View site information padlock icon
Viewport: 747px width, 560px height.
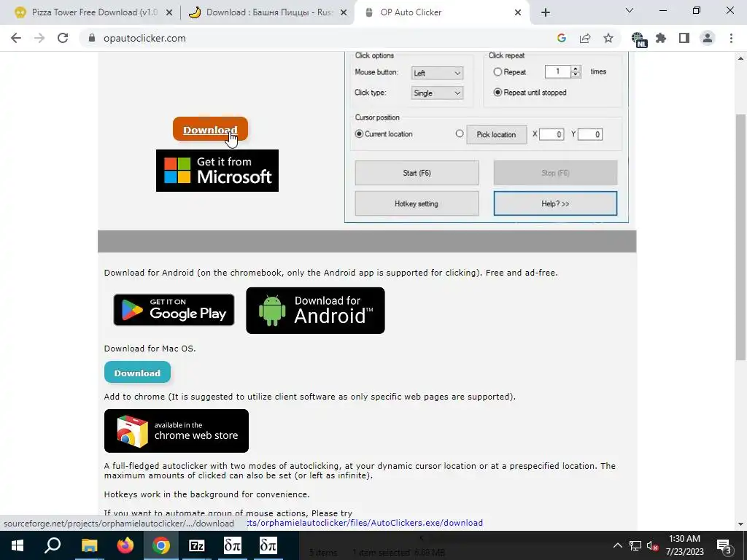pos(92,38)
